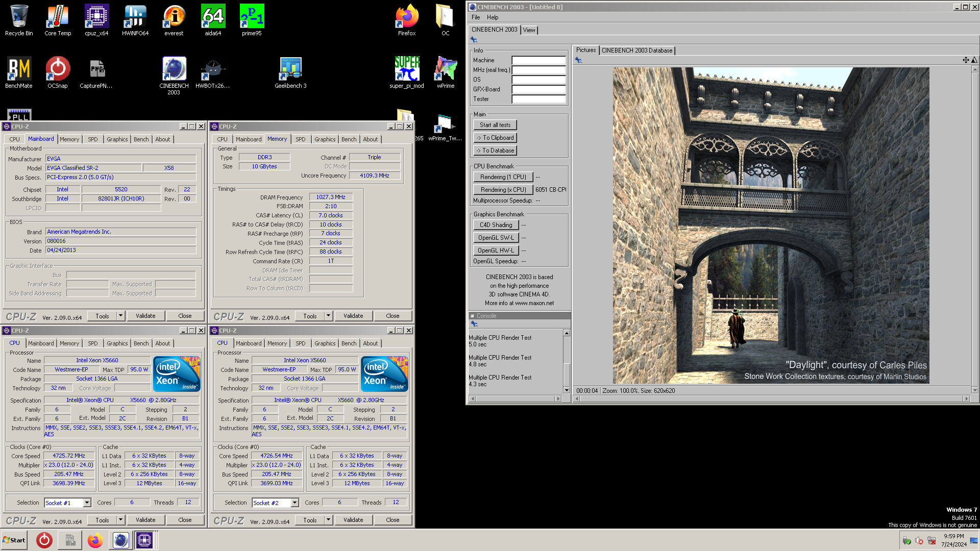
Task: Select the prime95 desktop icon
Action: click(252, 20)
